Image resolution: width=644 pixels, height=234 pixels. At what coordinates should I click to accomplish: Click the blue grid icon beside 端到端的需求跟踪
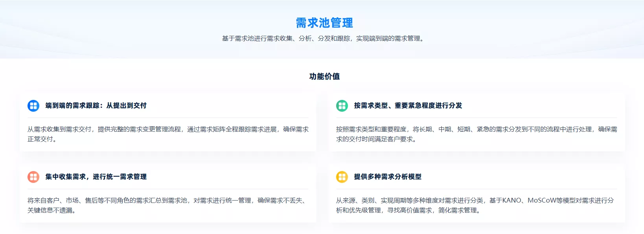(33, 106)
